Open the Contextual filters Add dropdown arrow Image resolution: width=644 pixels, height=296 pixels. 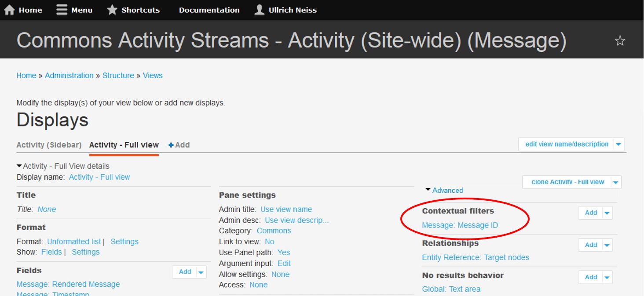point(607,213)
